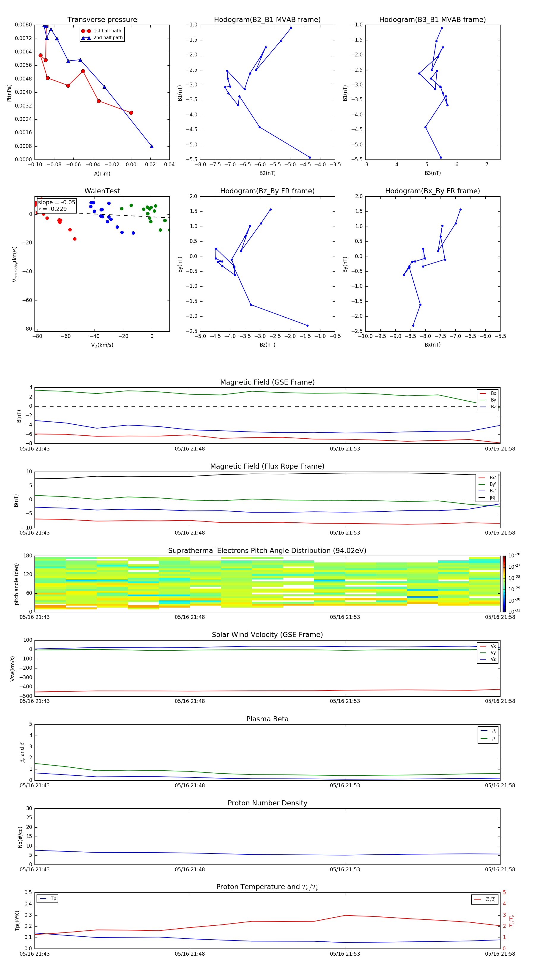This screenshot has width=535, height=980.
Task: Click 'Proton Temperature and Te/Tp' title
Action: 267,887
